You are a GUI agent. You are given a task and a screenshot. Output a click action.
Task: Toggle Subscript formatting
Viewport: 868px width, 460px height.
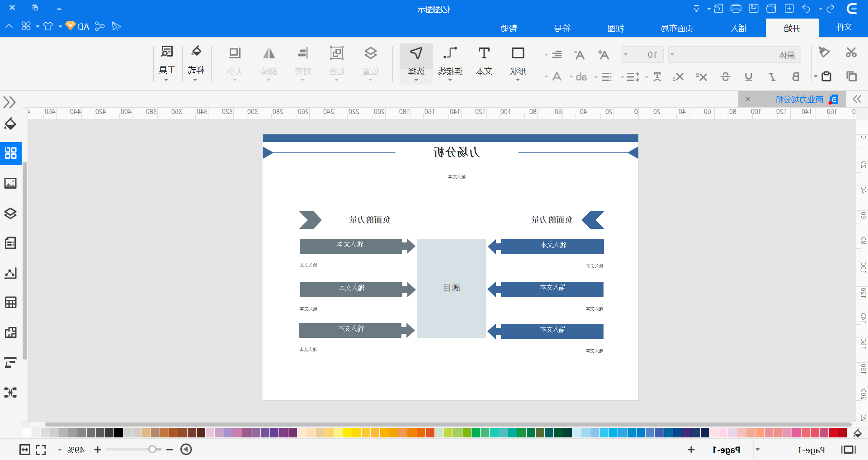pos(678,76)
